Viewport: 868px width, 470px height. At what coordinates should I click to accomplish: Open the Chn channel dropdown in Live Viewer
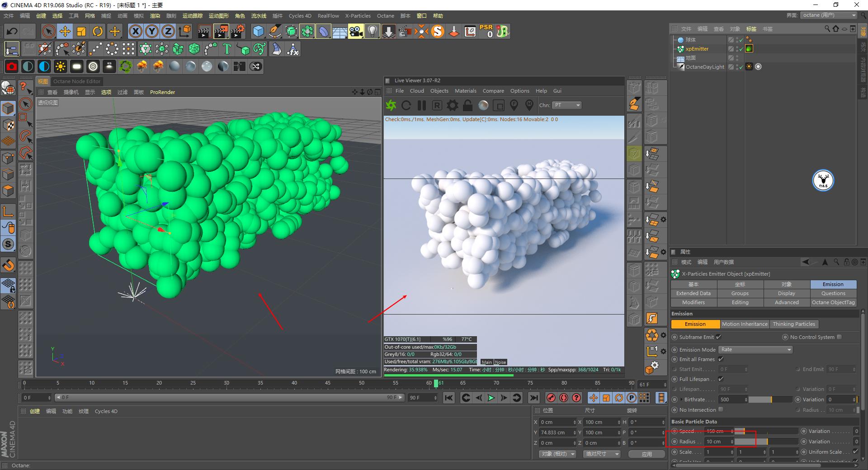click(566, 105)
